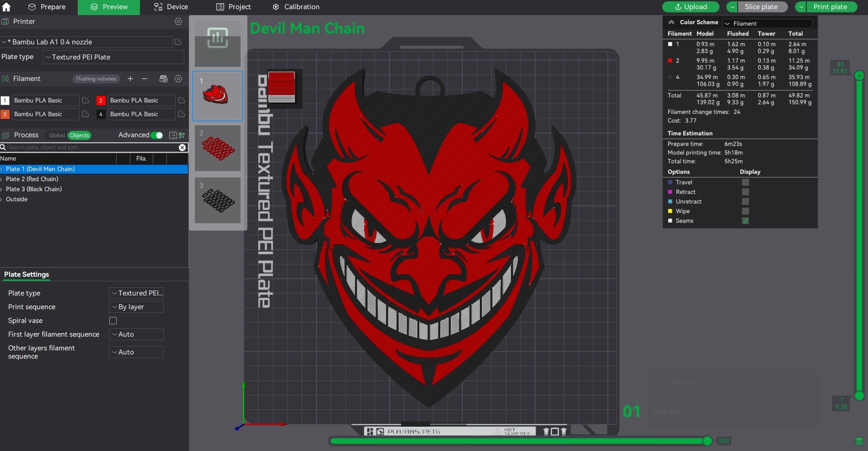Open Color Scheme Filament dropdown
The image size is (868, 451).
pyautogui.click(x=767, y=23)
